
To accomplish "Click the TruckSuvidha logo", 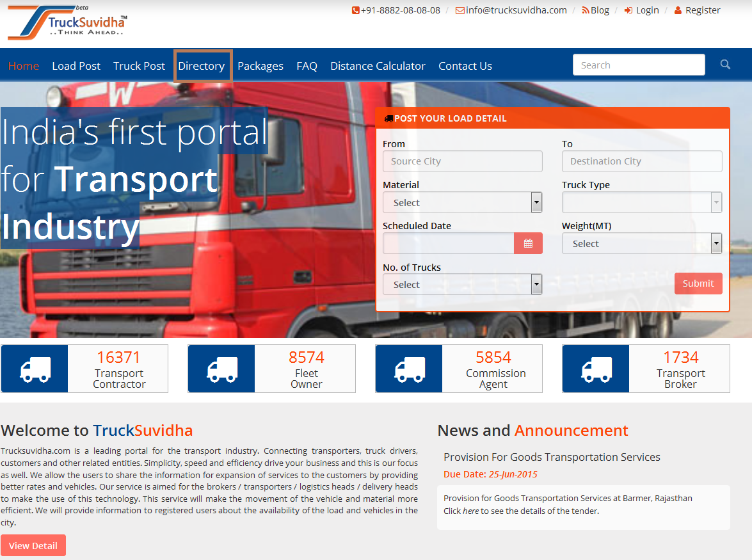I will pos(67,23).
